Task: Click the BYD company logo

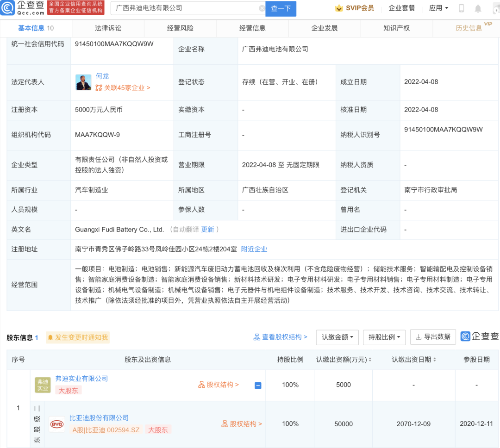Action: coord(57,424)
